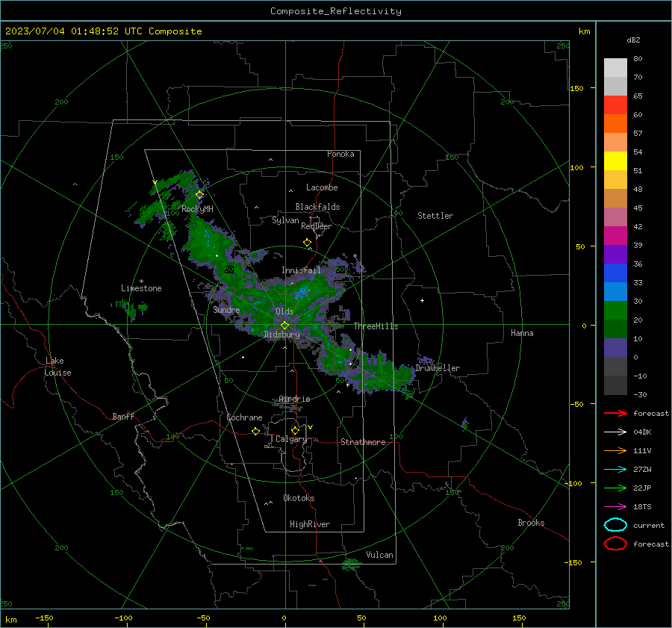Click the Olds city label
This screenshot has height=628, width=672.
click(284, 311)
